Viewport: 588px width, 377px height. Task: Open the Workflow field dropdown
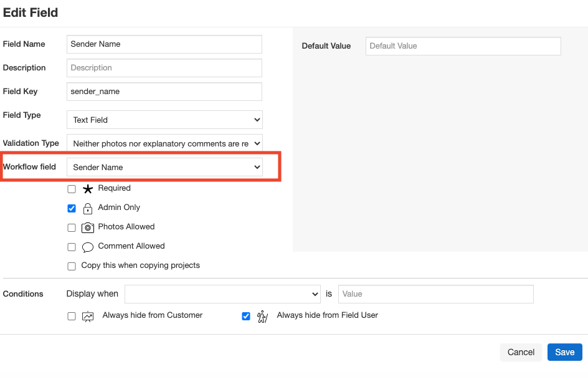pos(164,167)
